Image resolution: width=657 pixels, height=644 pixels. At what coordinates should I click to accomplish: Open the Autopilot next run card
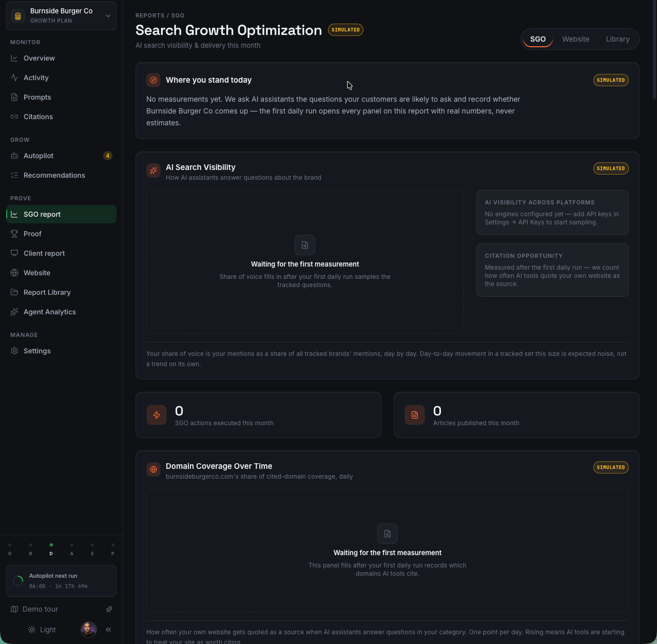pyautogui.click(x=61, y=581)
